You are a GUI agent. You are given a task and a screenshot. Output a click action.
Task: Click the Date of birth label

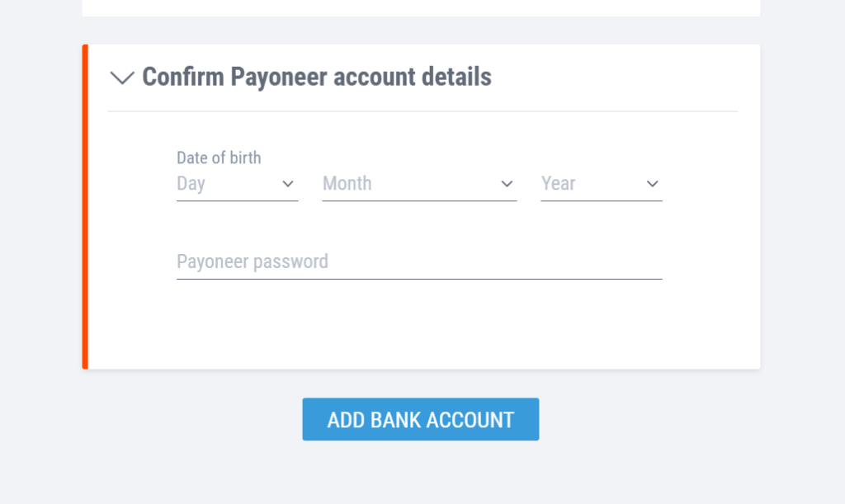pos(218,158)
